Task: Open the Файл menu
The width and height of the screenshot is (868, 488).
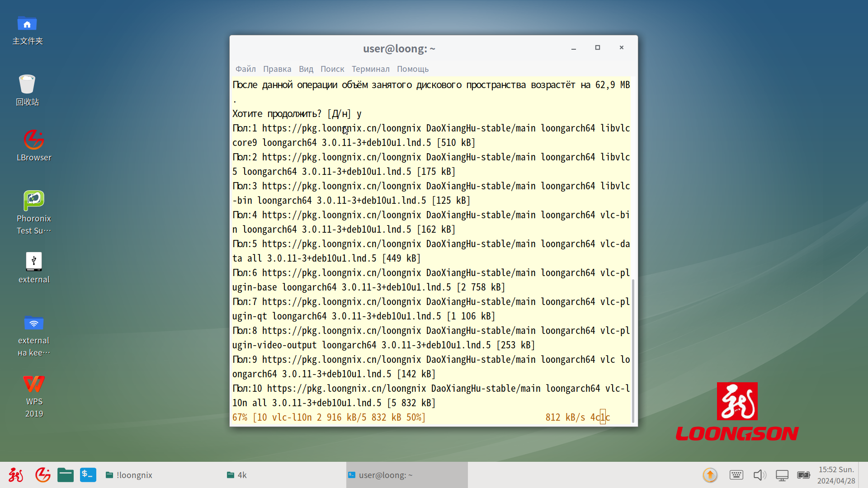Action: [x=245, y=69]
